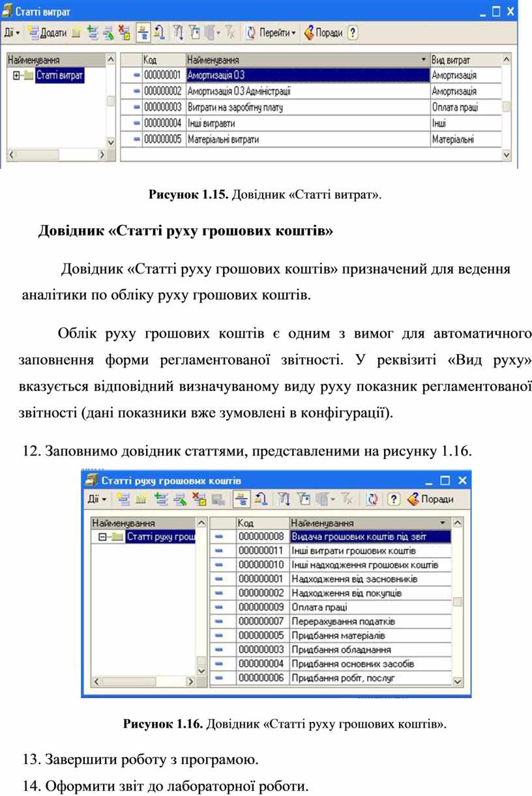Click horizontal scrollbar of Статті витрат tree
Viewport: 532px width, 796px height.
pos(55,155)
